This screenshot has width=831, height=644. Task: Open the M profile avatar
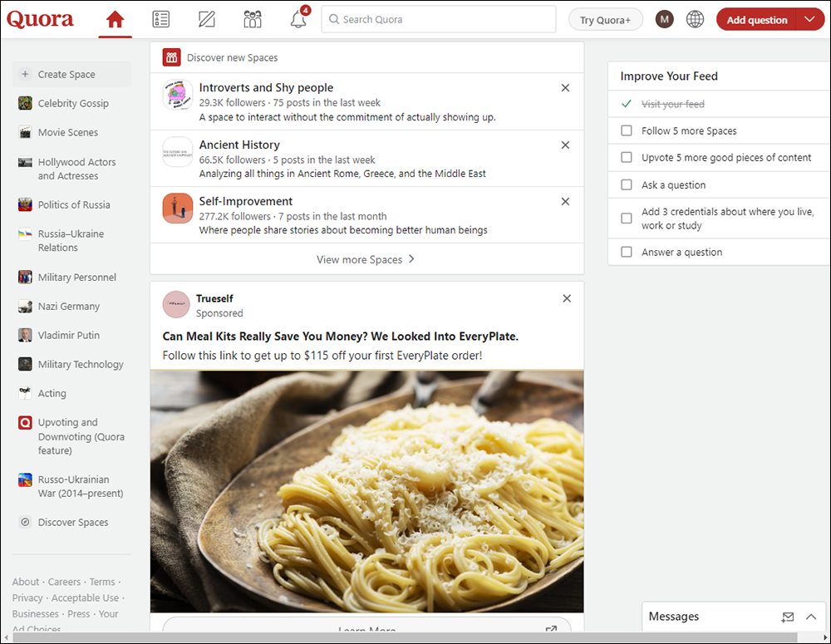[x=664, y=20]
